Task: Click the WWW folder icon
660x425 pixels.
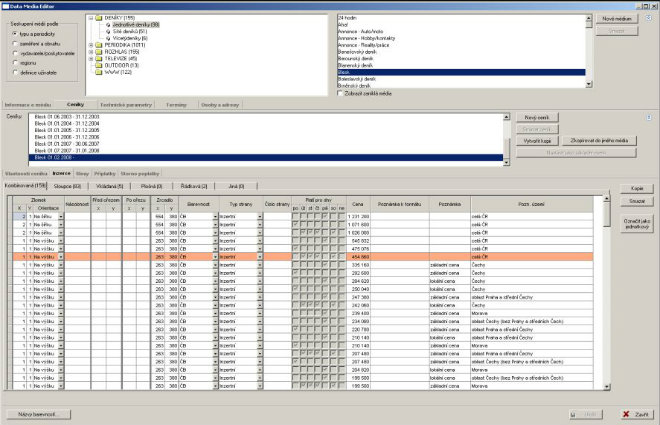Action: pyautogui.click(x=99, y=72)
